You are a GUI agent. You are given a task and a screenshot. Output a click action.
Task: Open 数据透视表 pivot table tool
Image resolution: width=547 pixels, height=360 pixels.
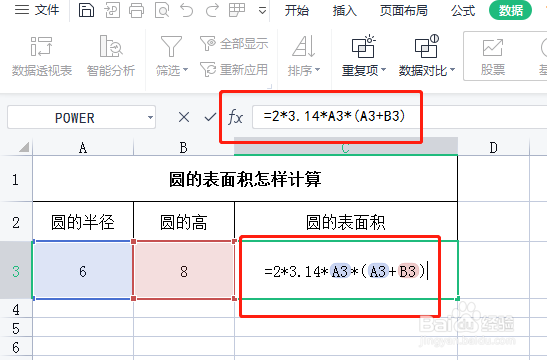tap(42, 56)
